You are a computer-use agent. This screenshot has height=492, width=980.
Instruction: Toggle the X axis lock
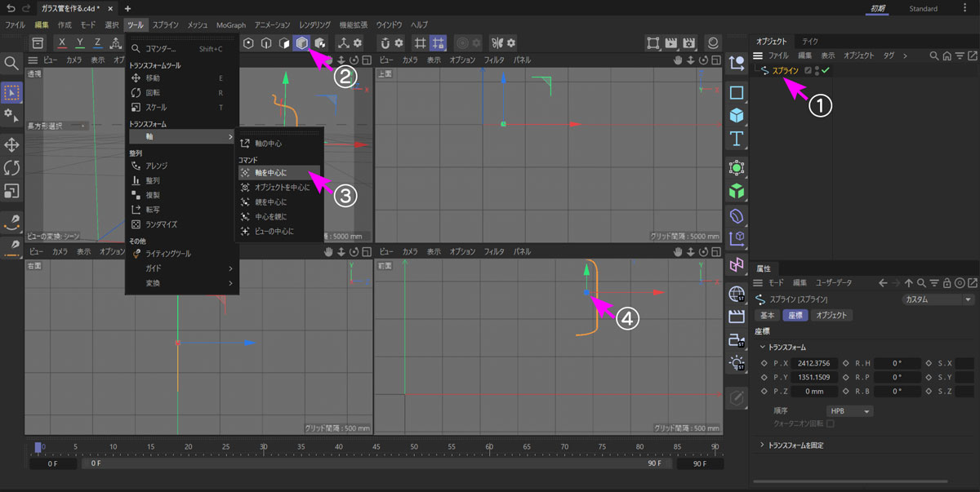point(62,42)
